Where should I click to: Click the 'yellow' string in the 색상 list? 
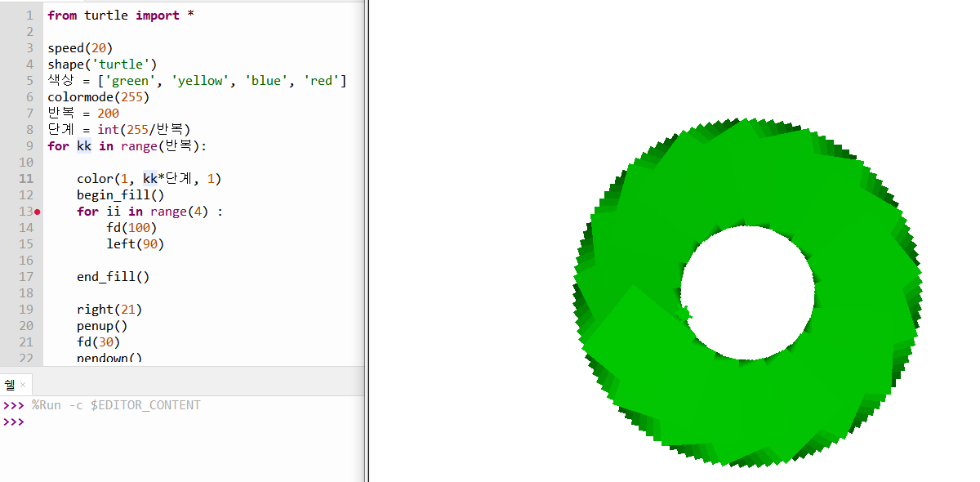(201, 81)
